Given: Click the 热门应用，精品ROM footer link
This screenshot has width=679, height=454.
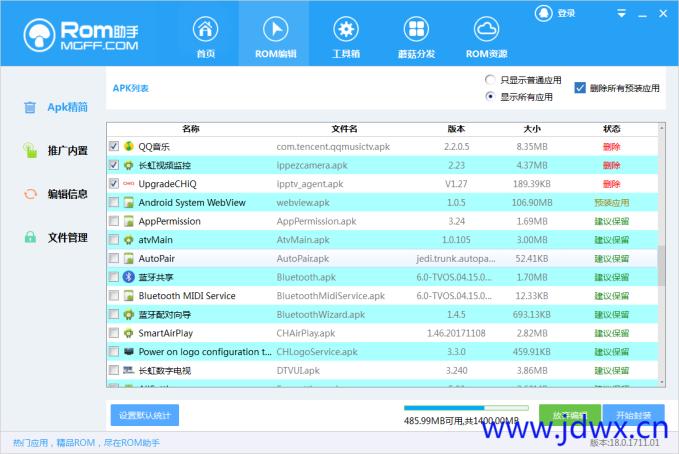Looking at the screenshot, I should coord(86,442).
